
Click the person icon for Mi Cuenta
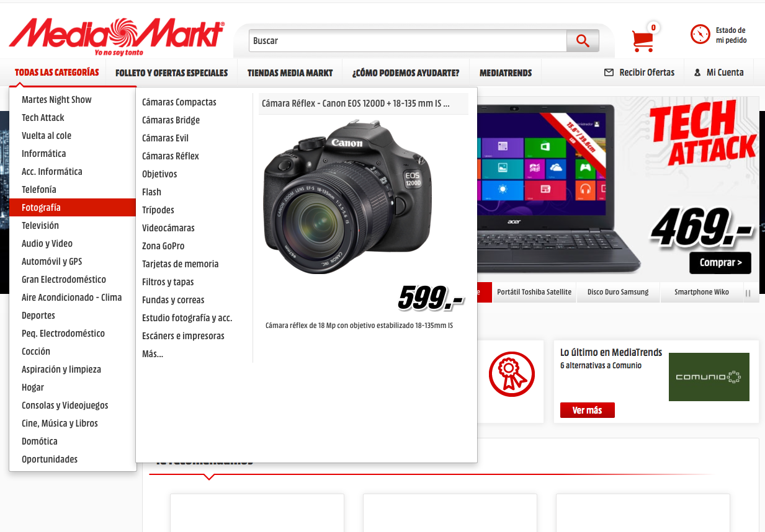697,73
